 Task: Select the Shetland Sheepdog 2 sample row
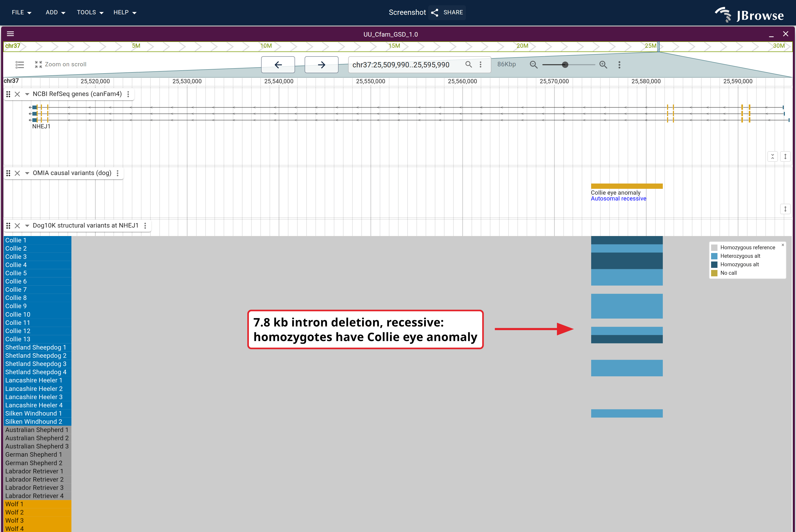(37, 356)
